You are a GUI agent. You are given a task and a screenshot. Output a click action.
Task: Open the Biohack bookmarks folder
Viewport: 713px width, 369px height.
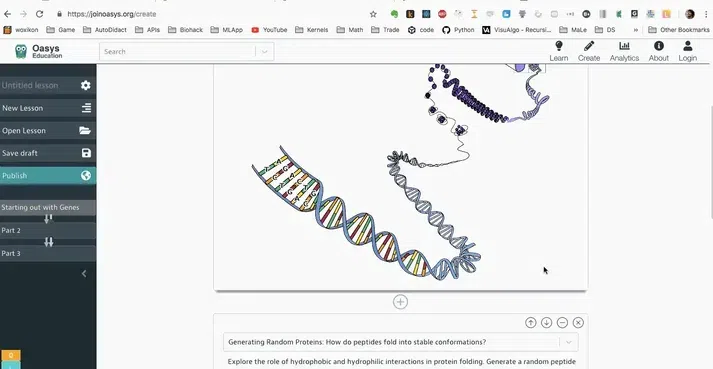point(185,30)
